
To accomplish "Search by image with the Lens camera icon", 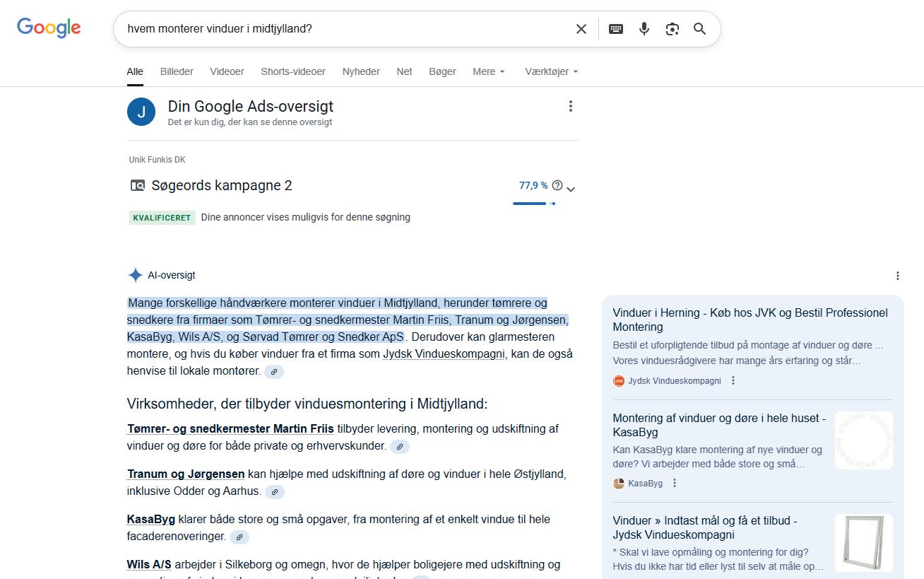I will pyautogui.click(x=673, y=29).
